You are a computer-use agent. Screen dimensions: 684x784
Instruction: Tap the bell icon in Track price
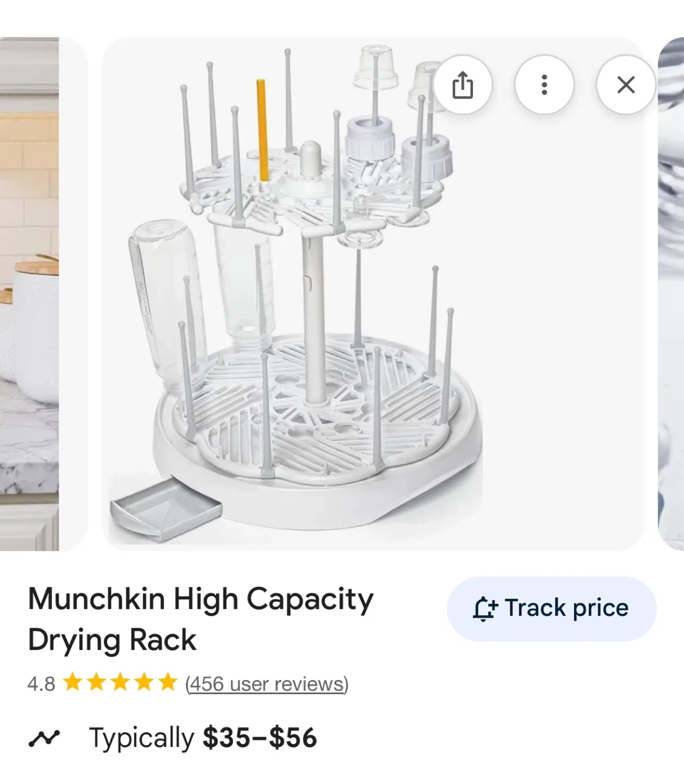(484, 609)
